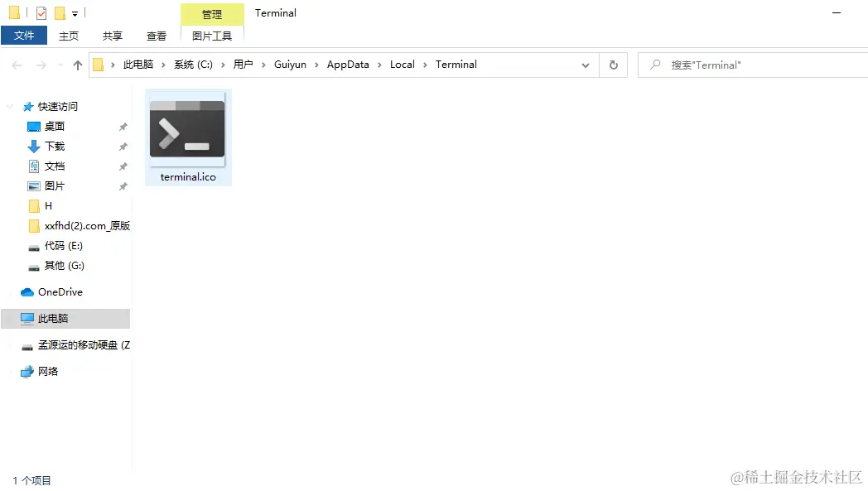Unpin 下载 from quick access
Viewport: 868px width, 491px height.
[x=123, y=146]
